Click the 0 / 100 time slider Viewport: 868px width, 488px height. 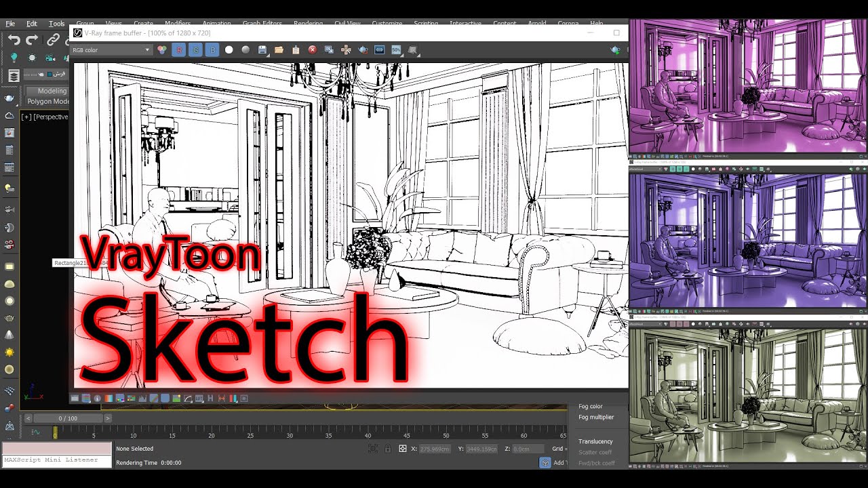pyautogui.click(x=68, y=418)
